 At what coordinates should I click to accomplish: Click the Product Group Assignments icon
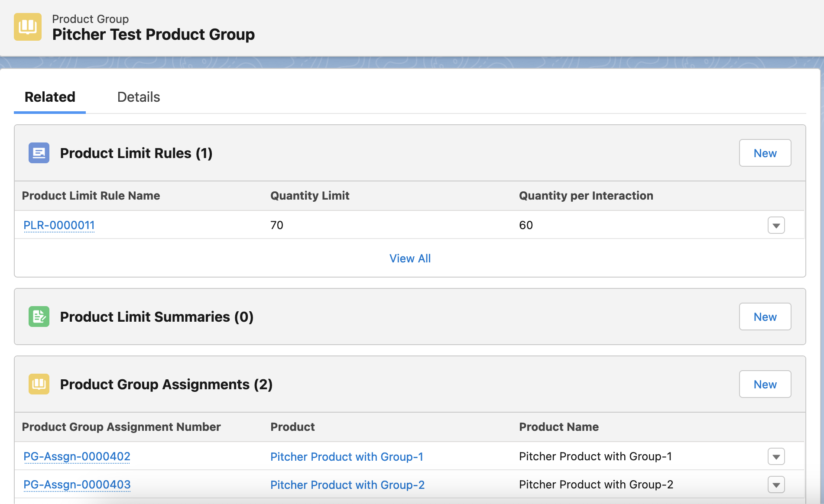(x=39, y=384)
